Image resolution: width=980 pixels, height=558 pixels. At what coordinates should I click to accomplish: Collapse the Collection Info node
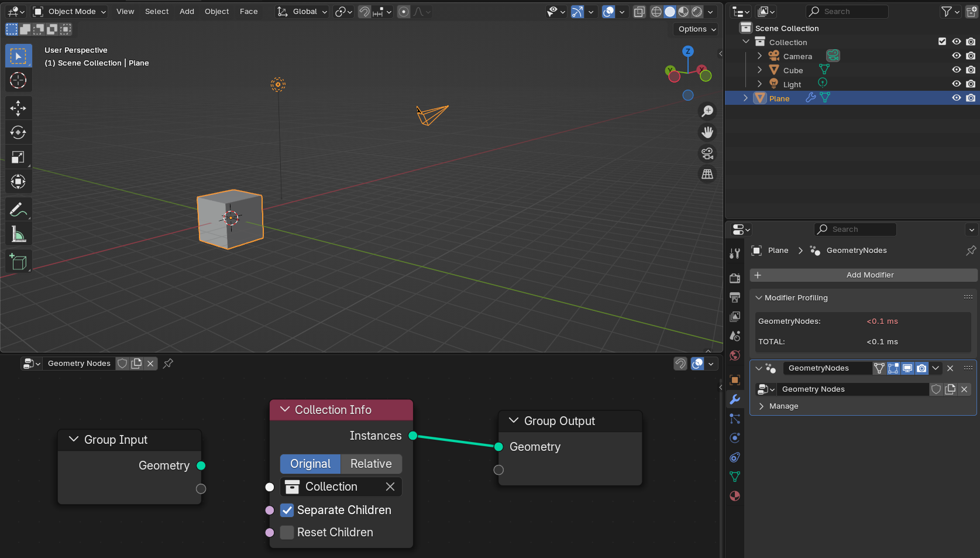(285, 410)
